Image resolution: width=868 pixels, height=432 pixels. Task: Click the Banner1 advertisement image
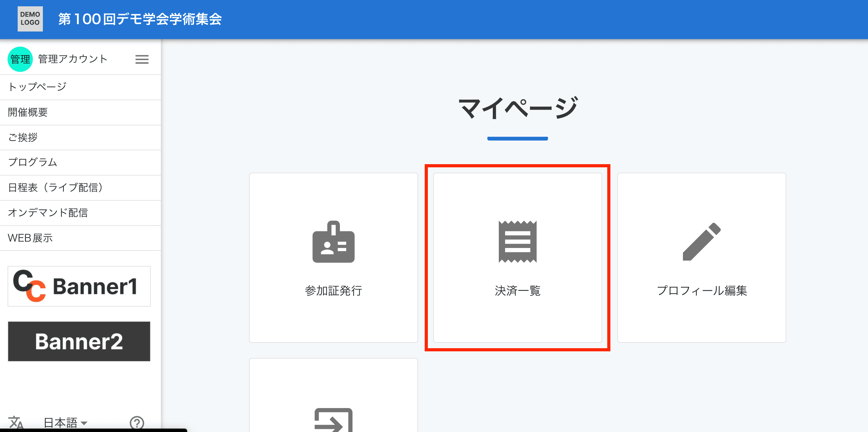coord(79,286)
